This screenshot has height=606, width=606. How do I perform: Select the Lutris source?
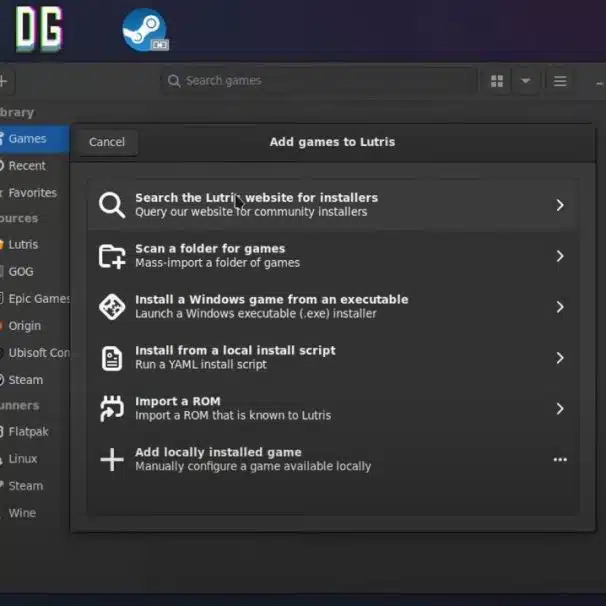(34, 245)
